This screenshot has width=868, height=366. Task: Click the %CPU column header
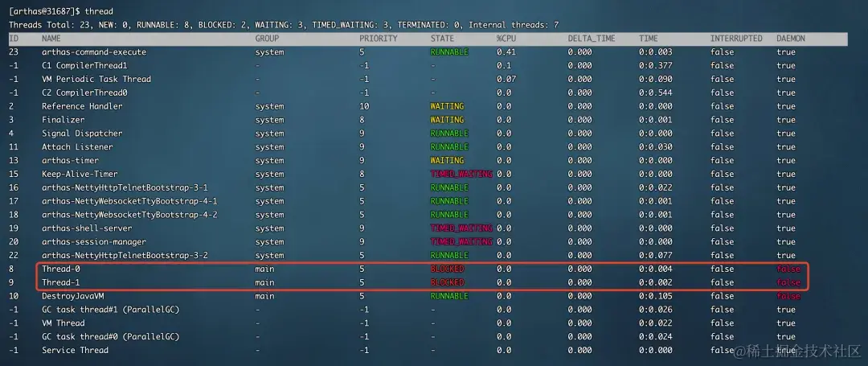point(506,39)
